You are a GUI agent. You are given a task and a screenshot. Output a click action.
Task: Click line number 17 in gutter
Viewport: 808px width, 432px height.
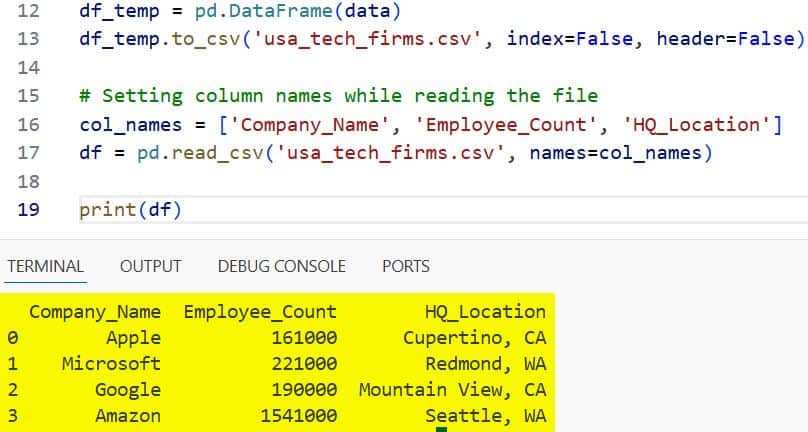point(28,153)
